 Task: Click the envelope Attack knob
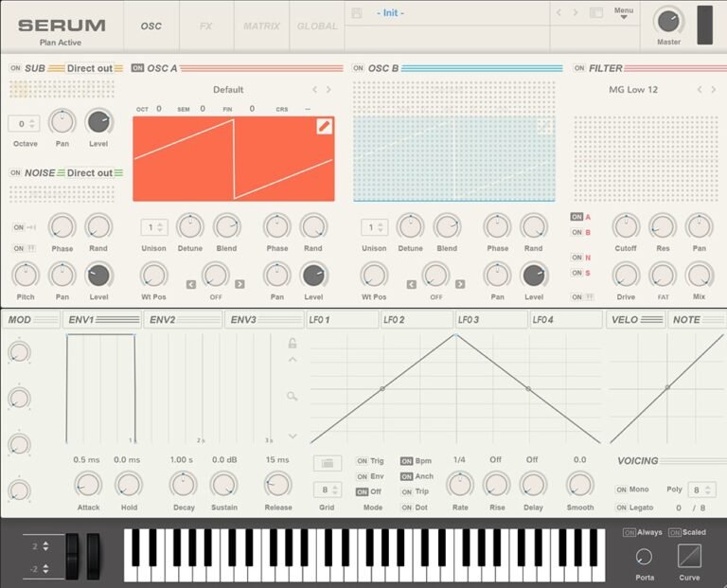point(88,485)
